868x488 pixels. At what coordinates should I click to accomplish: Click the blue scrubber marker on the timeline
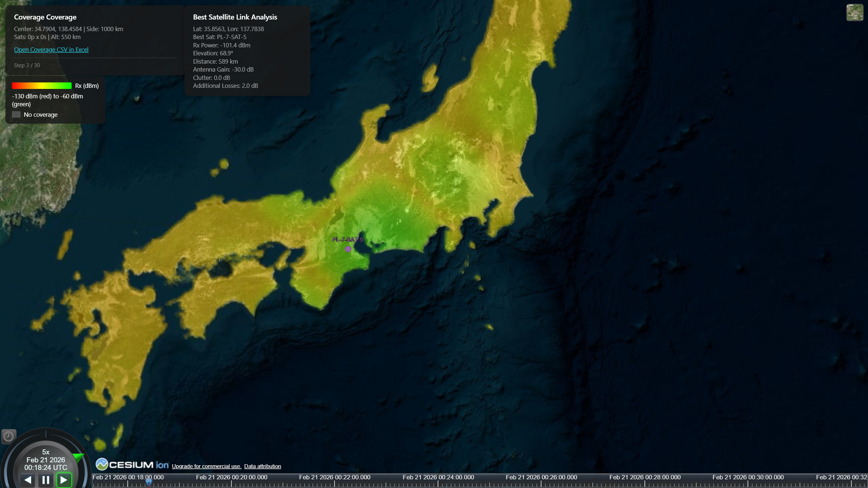point(149,481)
